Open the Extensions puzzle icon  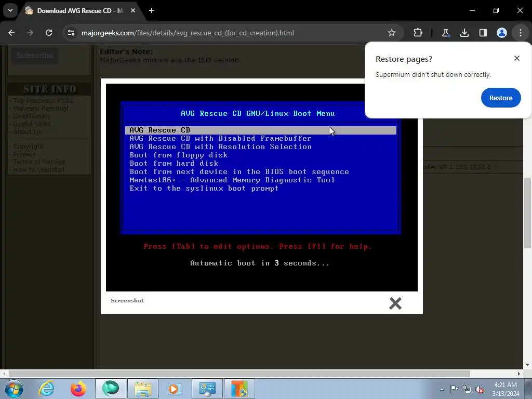pos(418,33)
